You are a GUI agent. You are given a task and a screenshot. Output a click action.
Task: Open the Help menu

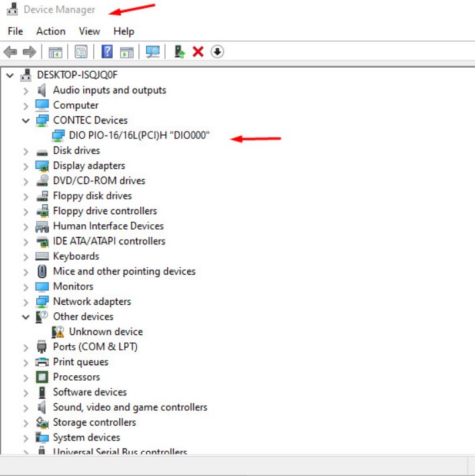[x=123, y=32]
